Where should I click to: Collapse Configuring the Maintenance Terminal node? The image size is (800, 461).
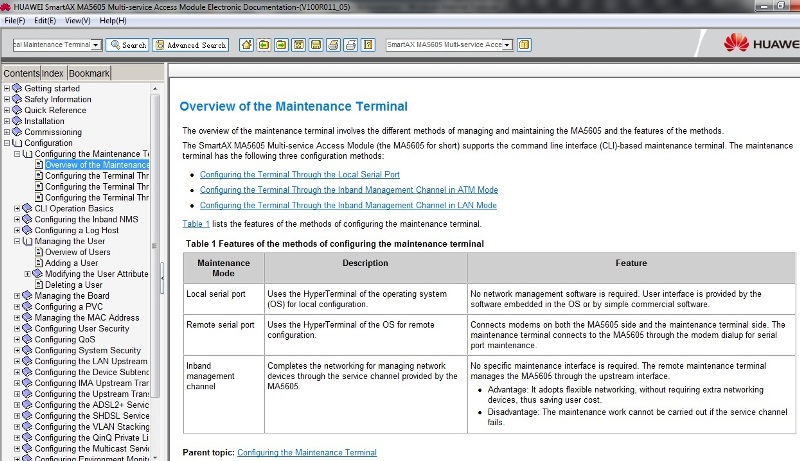[x=17, y=154]
